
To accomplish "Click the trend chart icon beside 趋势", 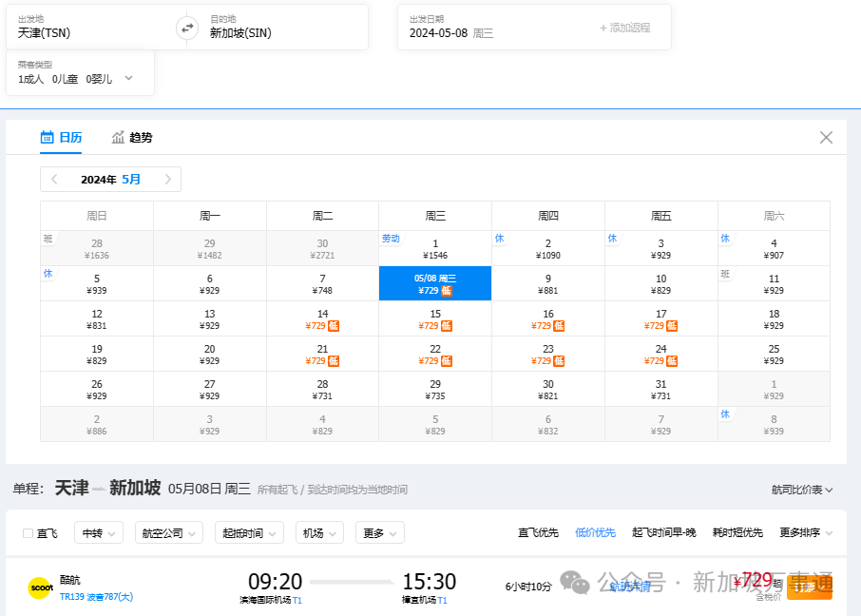I will [x=118, y=138].
